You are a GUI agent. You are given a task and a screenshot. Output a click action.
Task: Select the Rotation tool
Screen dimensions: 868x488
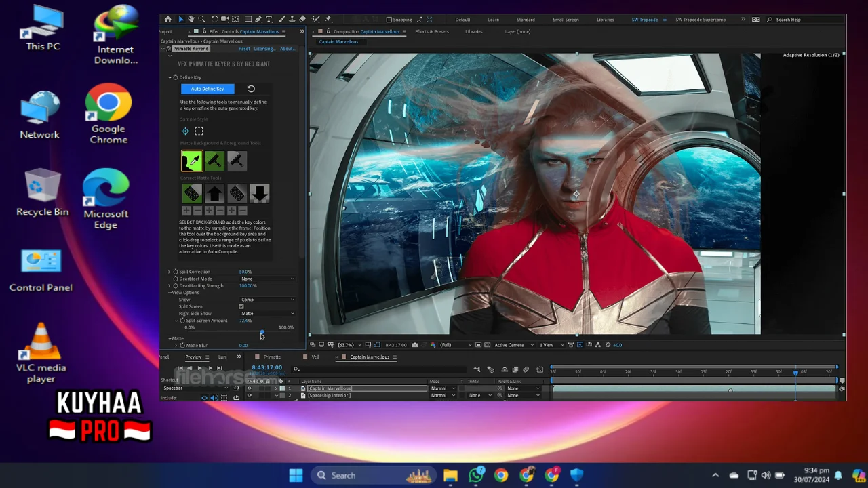tap(214, 19)
